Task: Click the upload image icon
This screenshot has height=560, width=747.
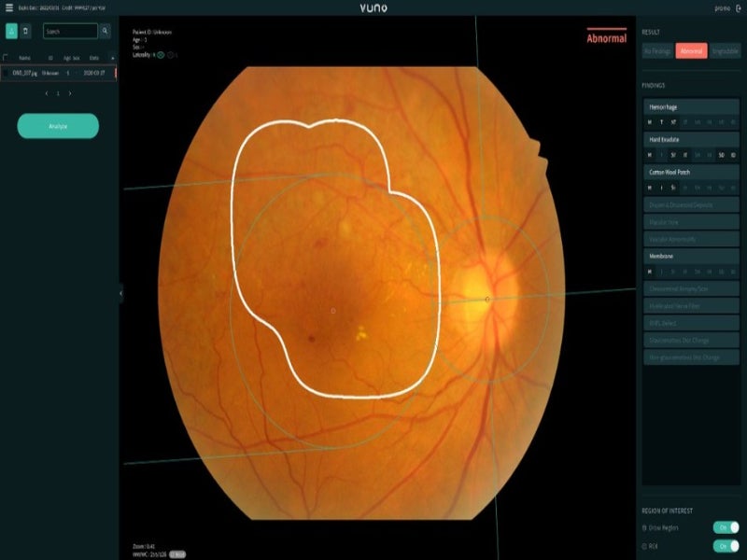Action: [x=12, y=31]
